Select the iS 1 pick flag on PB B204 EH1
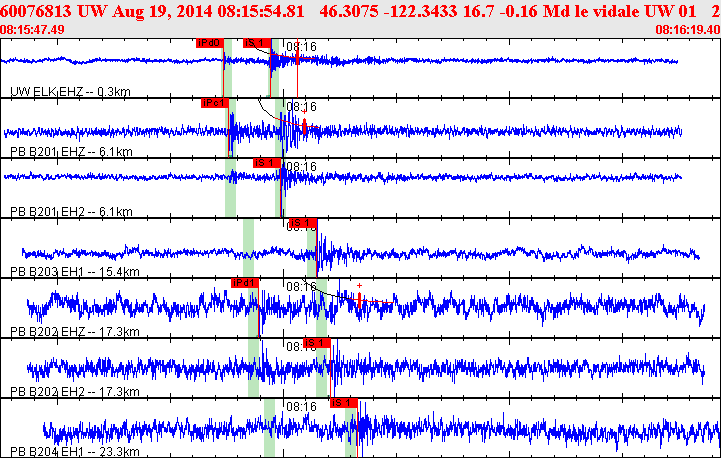 point(343,403)
